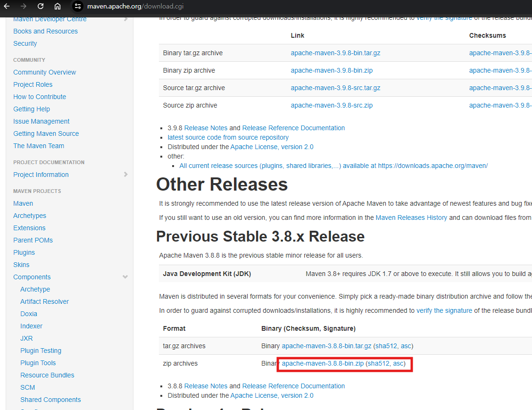532x410 pixels.
Task: Open Archetype component link
Action: pyautogui.click(x=35, y=289)
